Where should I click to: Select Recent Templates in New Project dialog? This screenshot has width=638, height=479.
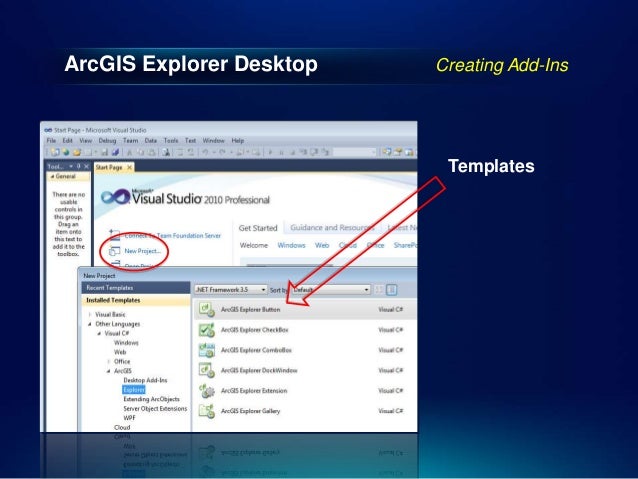click(136, 288)
